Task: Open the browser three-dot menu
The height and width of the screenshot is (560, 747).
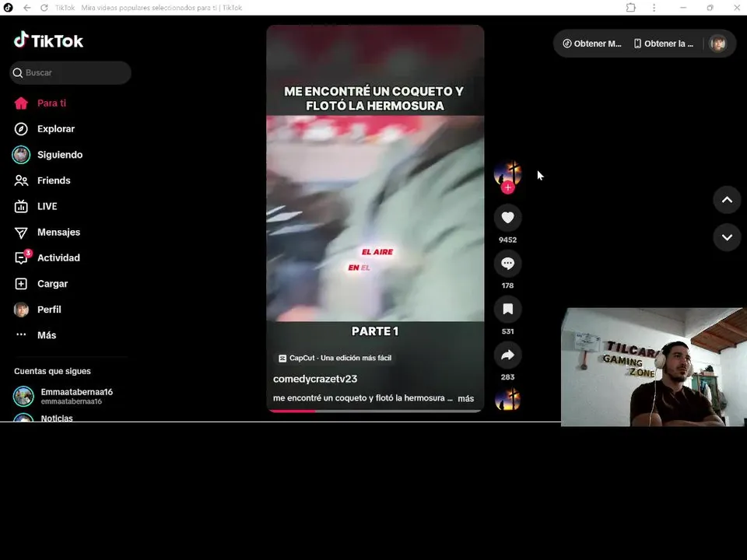Action: pos(654,8)
